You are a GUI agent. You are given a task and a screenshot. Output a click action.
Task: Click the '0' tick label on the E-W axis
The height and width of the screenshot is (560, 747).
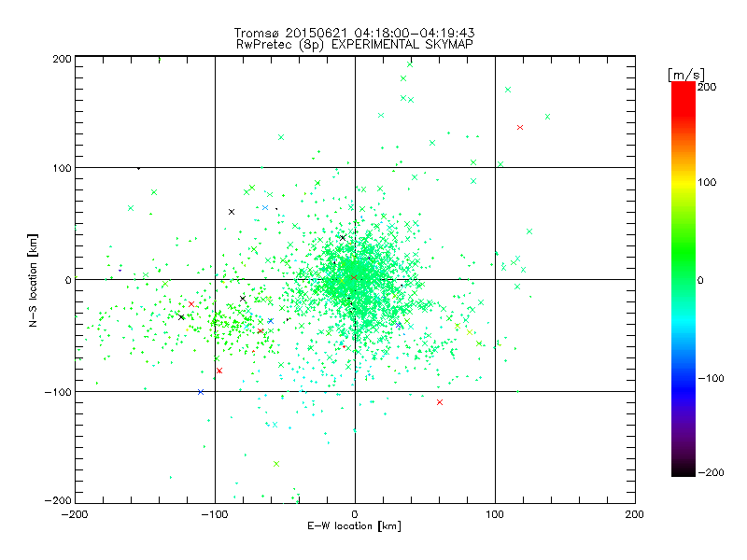[x=355, y=514]
